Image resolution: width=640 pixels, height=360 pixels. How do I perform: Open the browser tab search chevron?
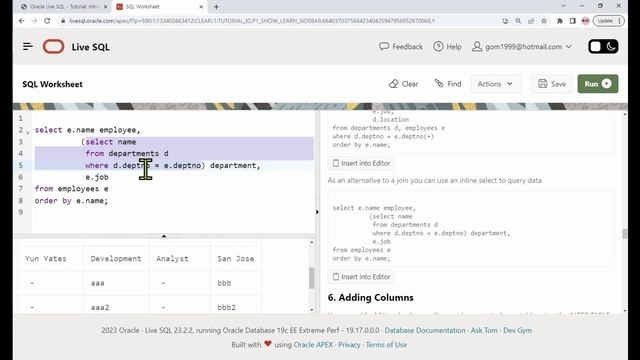point(564,6)
